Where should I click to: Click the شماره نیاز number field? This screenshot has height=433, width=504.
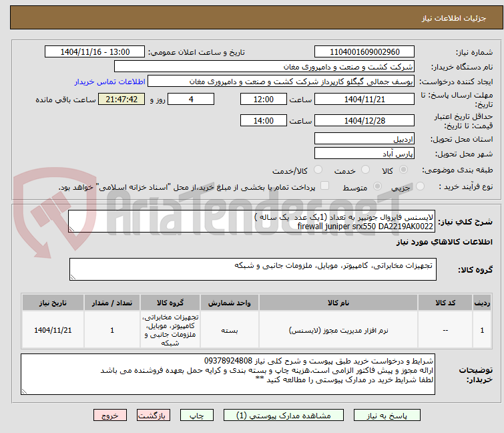(364, 51)
